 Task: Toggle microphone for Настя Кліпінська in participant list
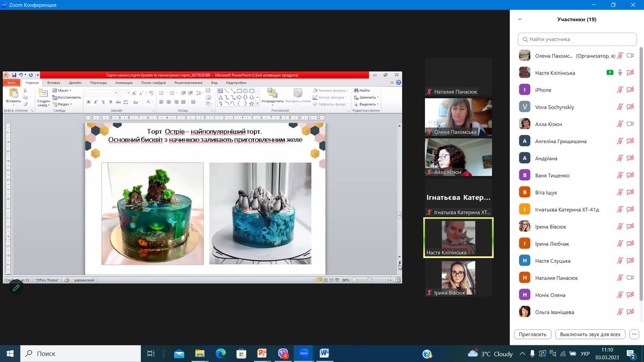point(620,73)
